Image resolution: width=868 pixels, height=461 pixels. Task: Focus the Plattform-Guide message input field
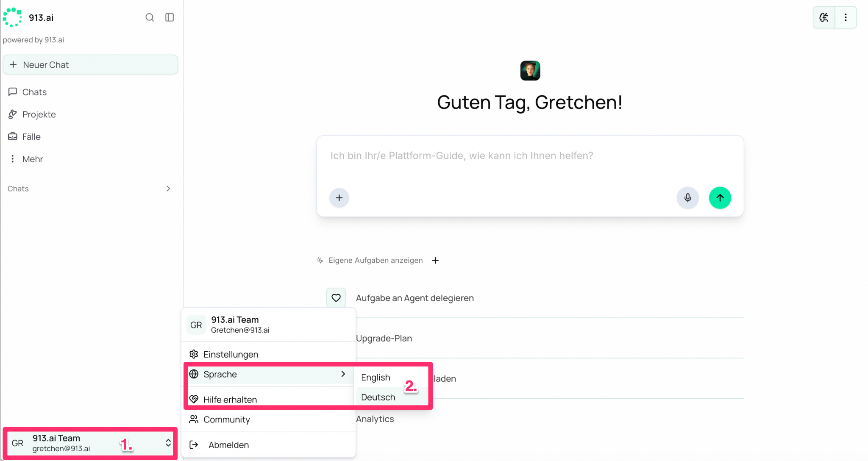coord(530,156)
